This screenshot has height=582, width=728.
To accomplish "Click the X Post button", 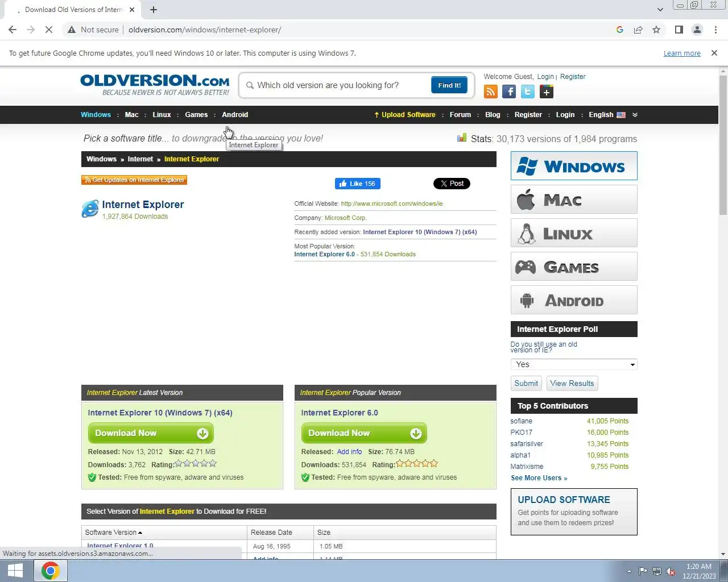I will (452, 184).
